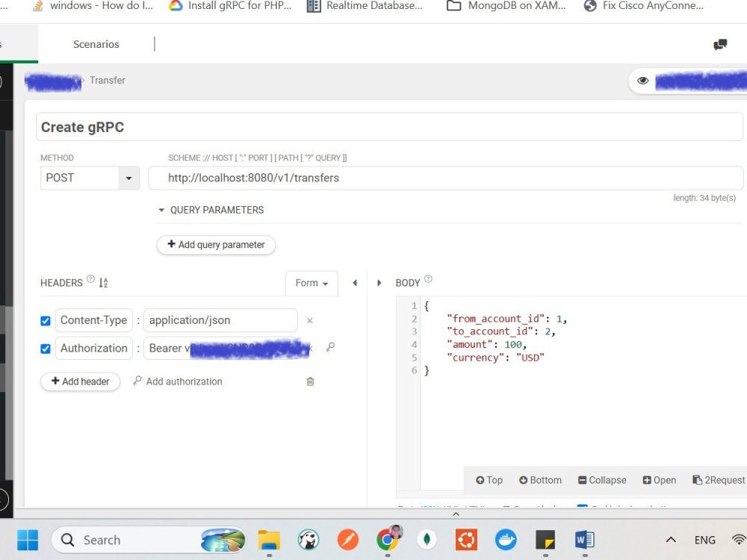Image resolution: width=747 pixels, height=560 pixels.
Task: Toggle the Authorization header checkbox
Action: tap(46, 349)
